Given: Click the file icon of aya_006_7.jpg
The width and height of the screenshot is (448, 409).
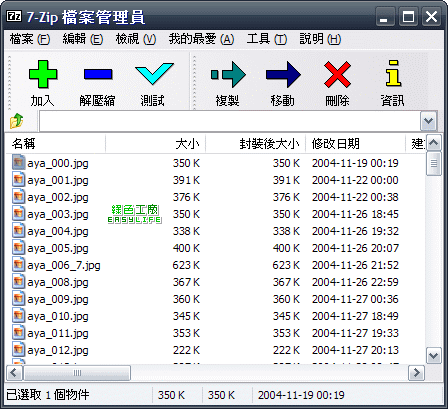Looking at the screenshot, I should click(x=18, y=264).
